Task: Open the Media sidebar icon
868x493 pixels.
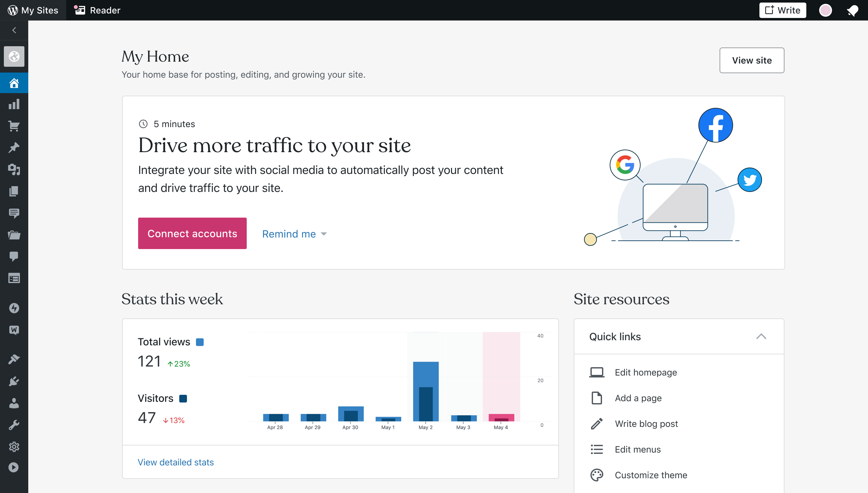Action: pyautogui.click(x=14, y=169)
